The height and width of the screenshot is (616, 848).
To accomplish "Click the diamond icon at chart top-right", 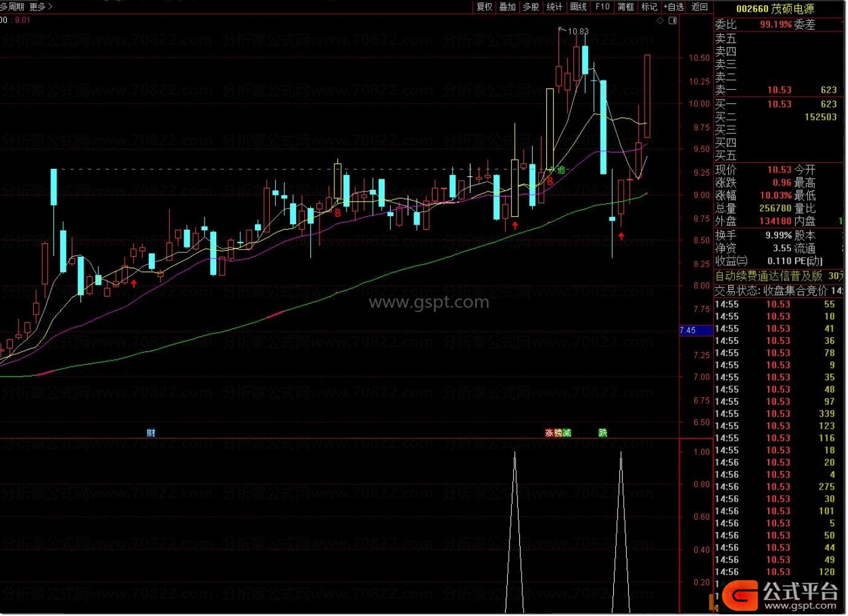I will pyautogui.click(x=660, y=21).
